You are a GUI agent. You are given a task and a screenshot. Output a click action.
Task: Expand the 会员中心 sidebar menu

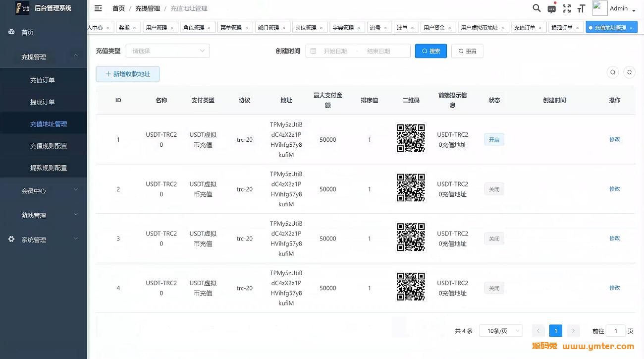(44, 190)
